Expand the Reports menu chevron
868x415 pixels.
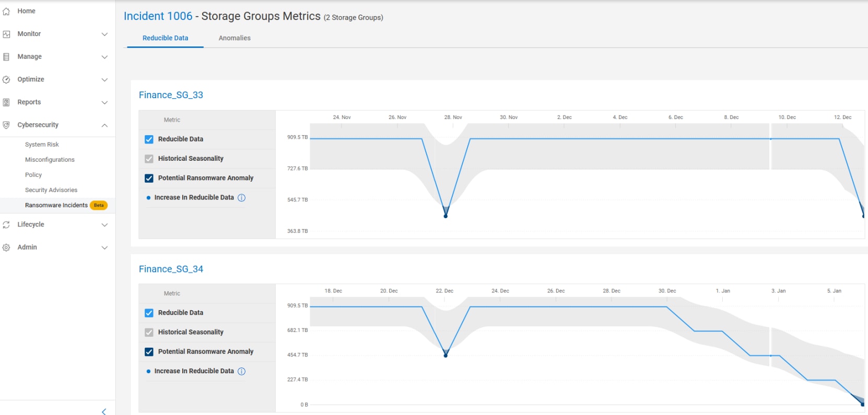click(104, 102)
